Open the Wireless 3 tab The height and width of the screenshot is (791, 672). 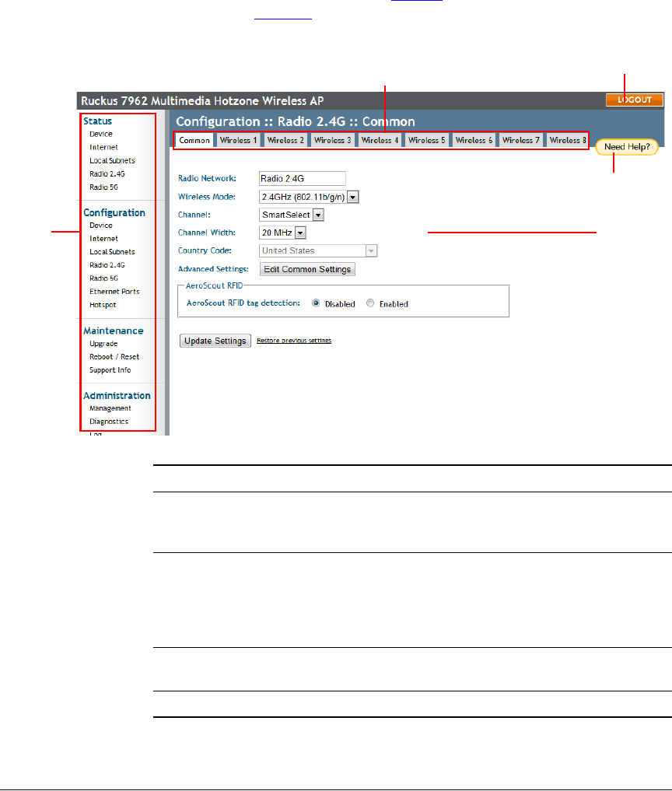point(332,140)
